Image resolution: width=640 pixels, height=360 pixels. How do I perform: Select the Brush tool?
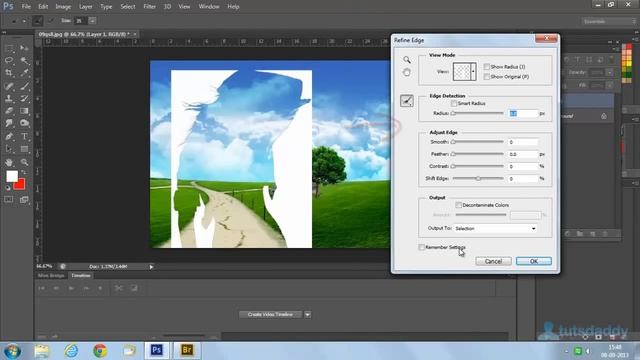tap(24, 86)
